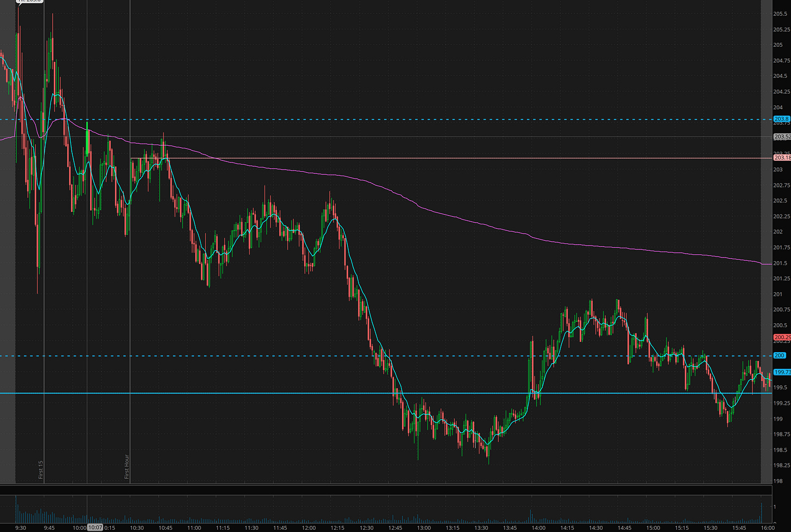Click the 200.75 price axis label

(x=781, y=310)
